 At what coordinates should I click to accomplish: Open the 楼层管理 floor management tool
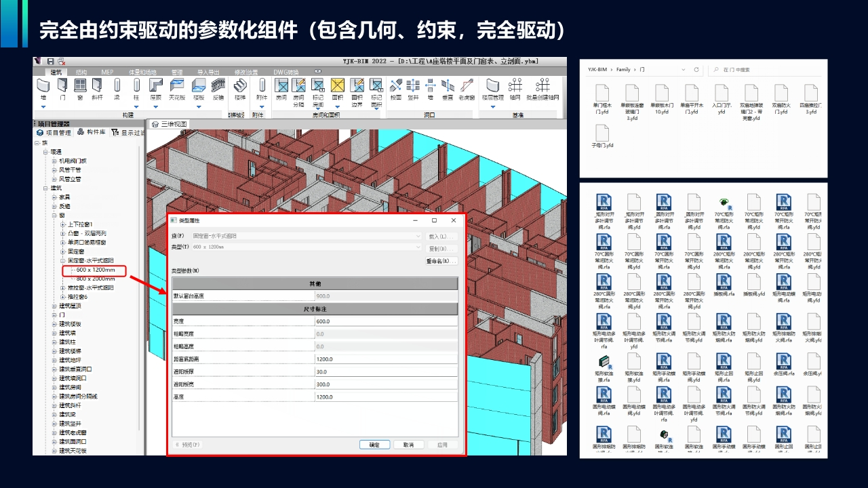[493, 86]
